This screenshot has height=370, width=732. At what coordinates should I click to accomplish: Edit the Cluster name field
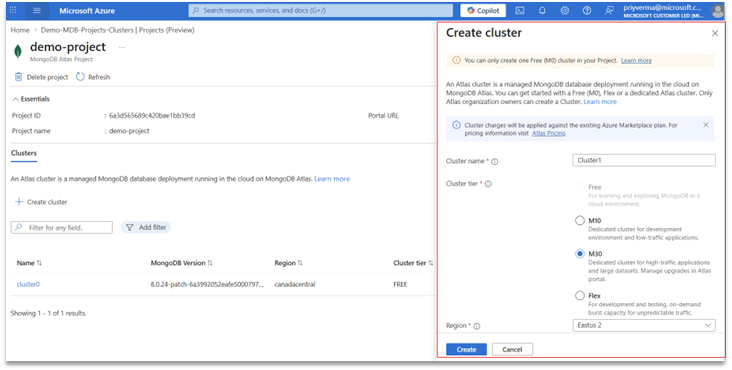click(x=644, y=160)
